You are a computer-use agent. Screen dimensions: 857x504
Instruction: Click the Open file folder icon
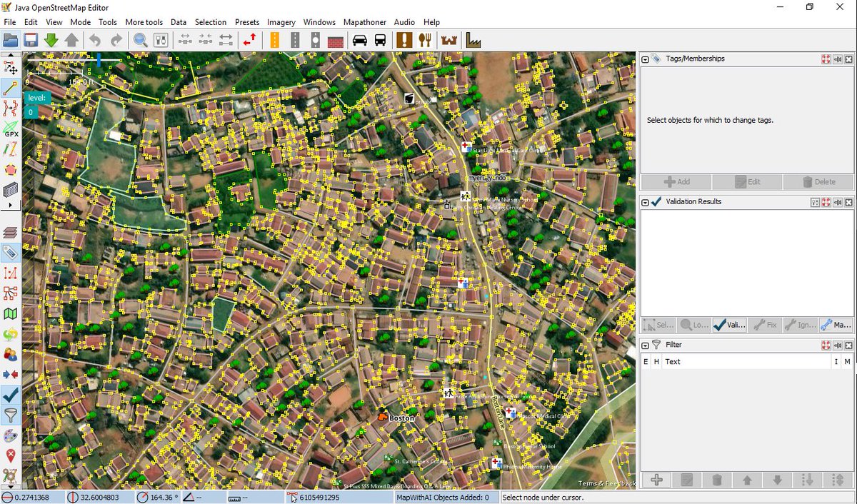pyautogui.click(x=11, y=40)
